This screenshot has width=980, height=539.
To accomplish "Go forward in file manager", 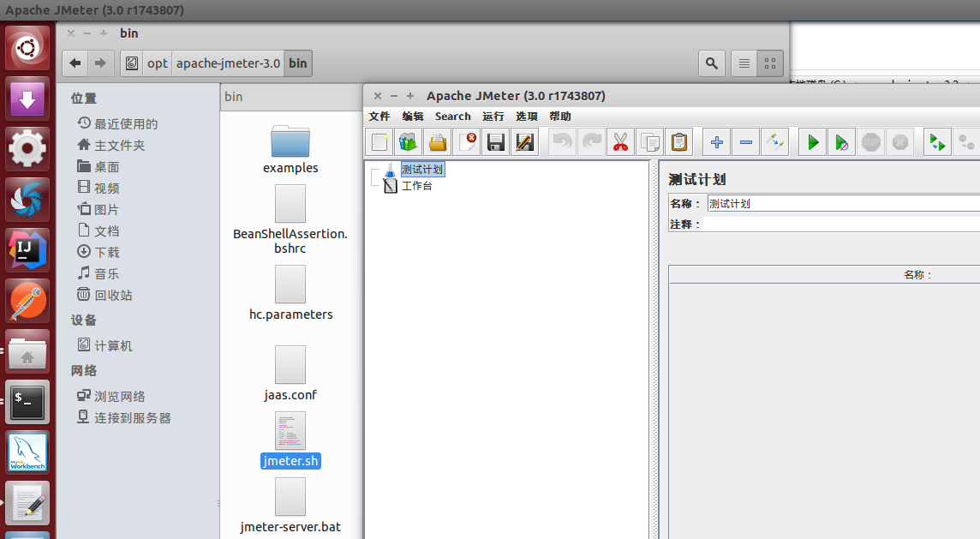I will pyautogui.click(x=100, y=63).
